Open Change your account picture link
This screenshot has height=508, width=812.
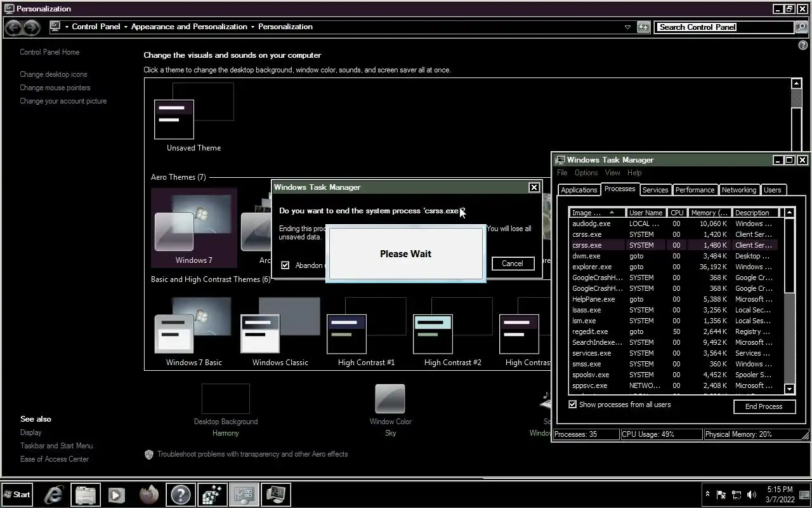point(63,101)
